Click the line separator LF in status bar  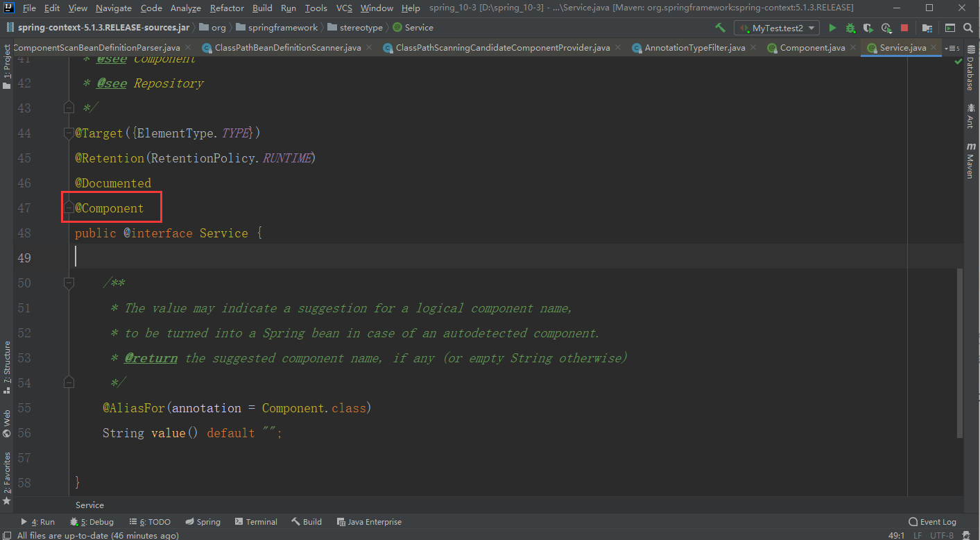[918, 535]
